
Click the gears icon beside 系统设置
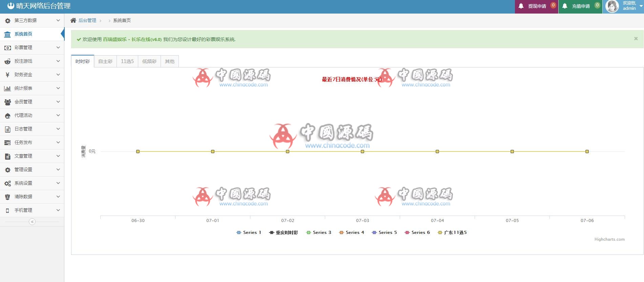point(7,183)
